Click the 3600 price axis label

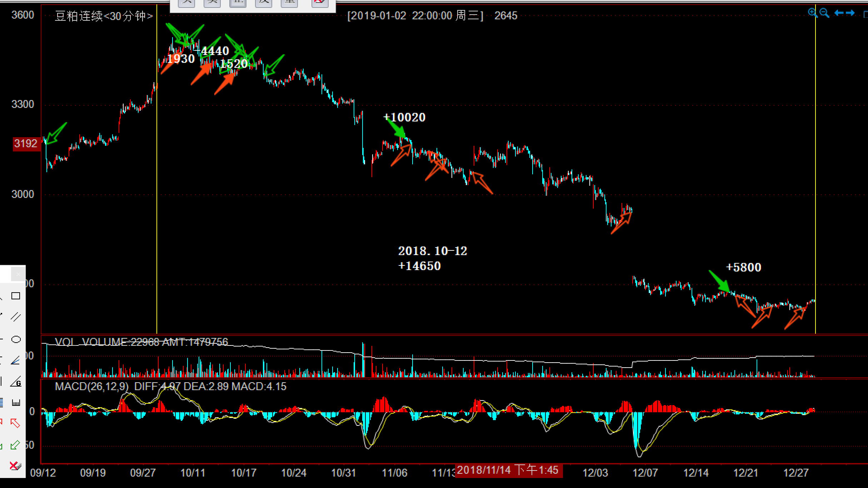23,15
